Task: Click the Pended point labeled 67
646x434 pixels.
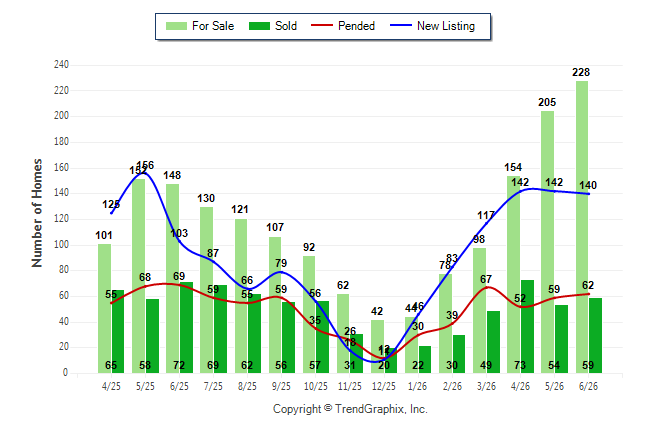Action: [x=487, y=287]
